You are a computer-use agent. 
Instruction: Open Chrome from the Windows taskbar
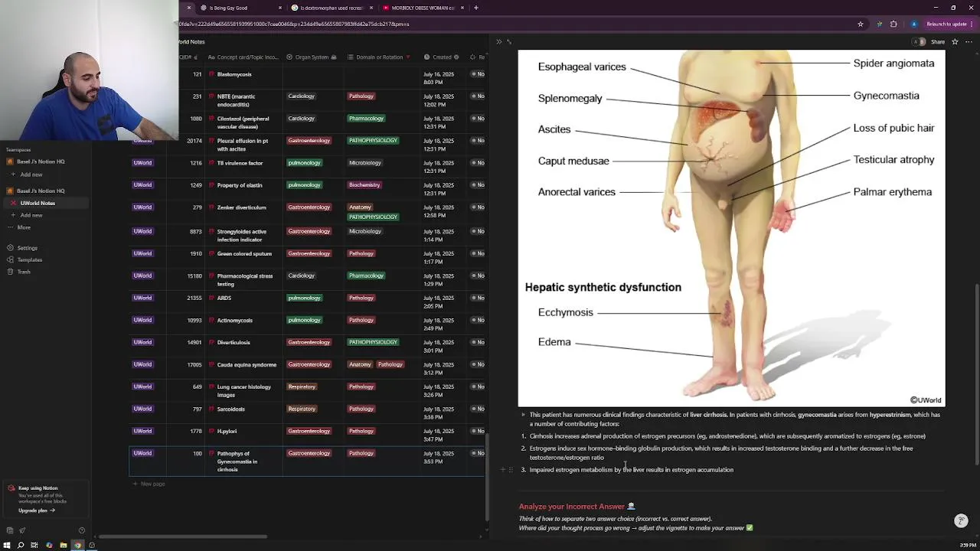click(77, 545)
